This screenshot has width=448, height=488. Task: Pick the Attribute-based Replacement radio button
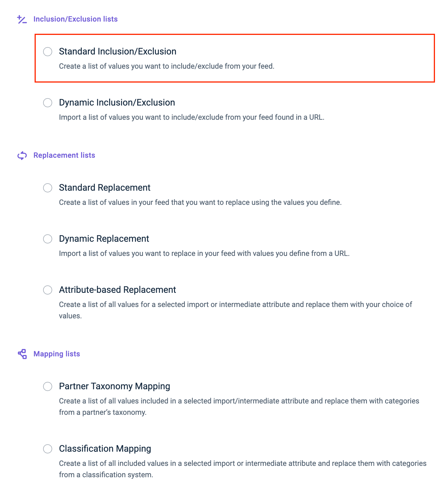click(48, 290)
